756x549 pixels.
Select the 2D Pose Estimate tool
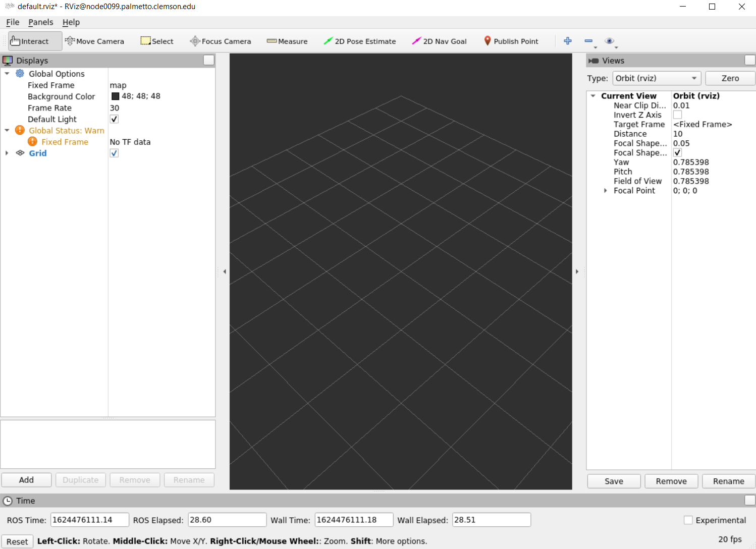coord(360,41)
